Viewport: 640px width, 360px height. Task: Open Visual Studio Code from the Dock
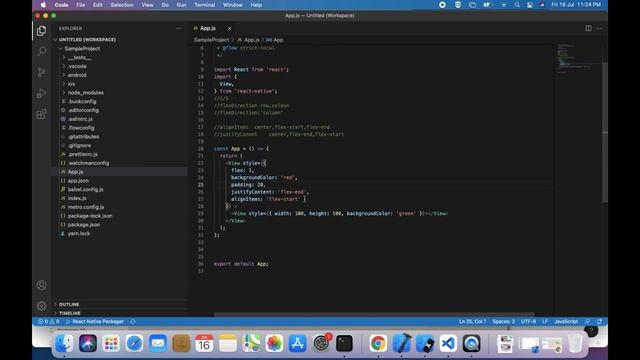pyautogui.click(x=448, y=343)
